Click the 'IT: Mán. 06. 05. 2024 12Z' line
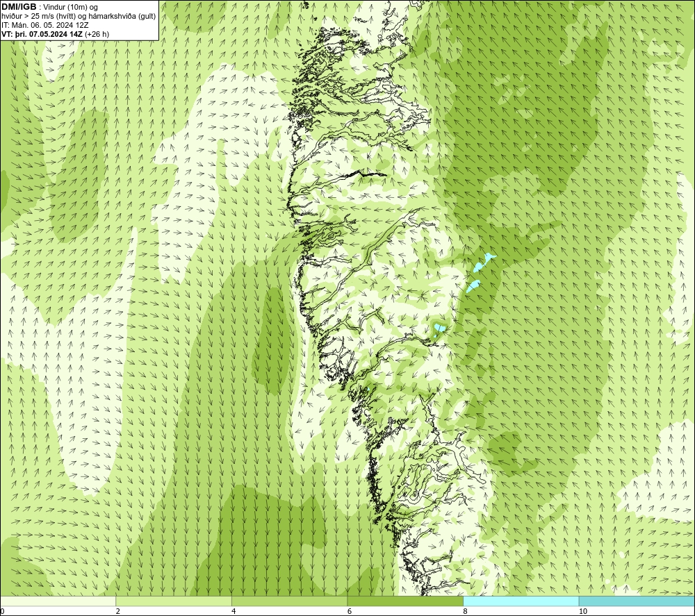695x616 pixels. pos(44,25)
